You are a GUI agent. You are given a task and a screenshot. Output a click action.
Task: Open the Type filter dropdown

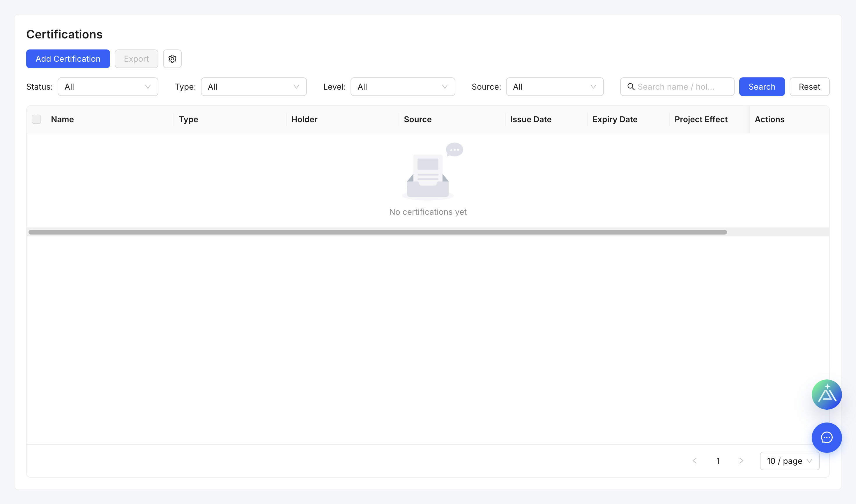[x=254, y=87]
